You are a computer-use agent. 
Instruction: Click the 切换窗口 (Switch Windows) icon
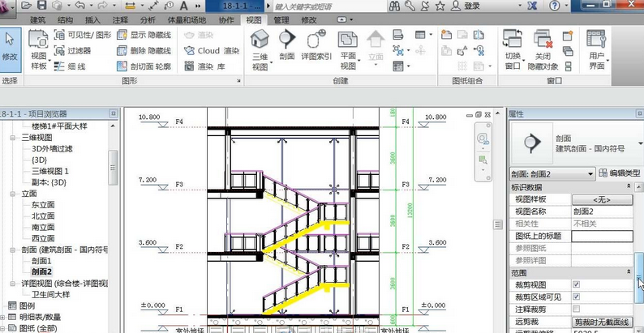tap(513, 47)
